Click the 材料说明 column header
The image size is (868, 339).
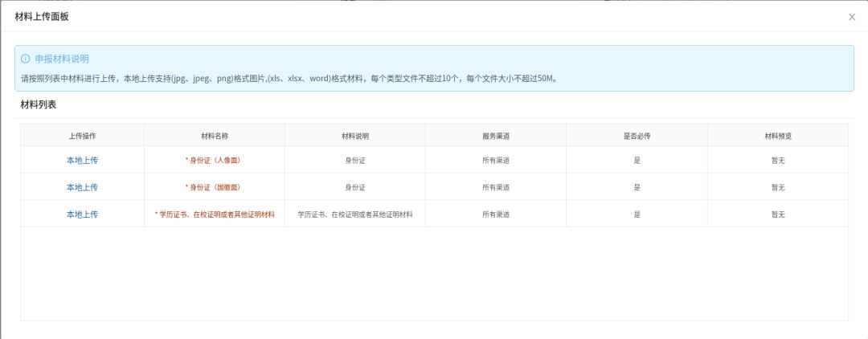point(355,136)
